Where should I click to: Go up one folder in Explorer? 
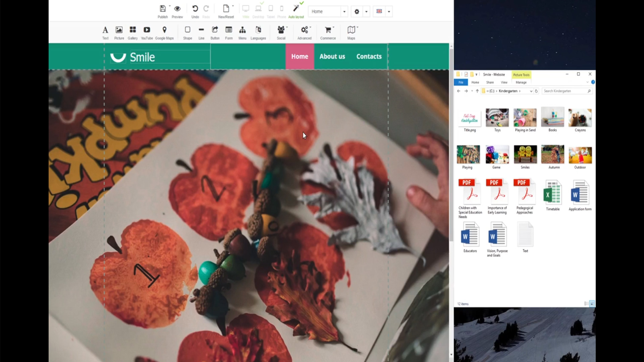point(477,91)
